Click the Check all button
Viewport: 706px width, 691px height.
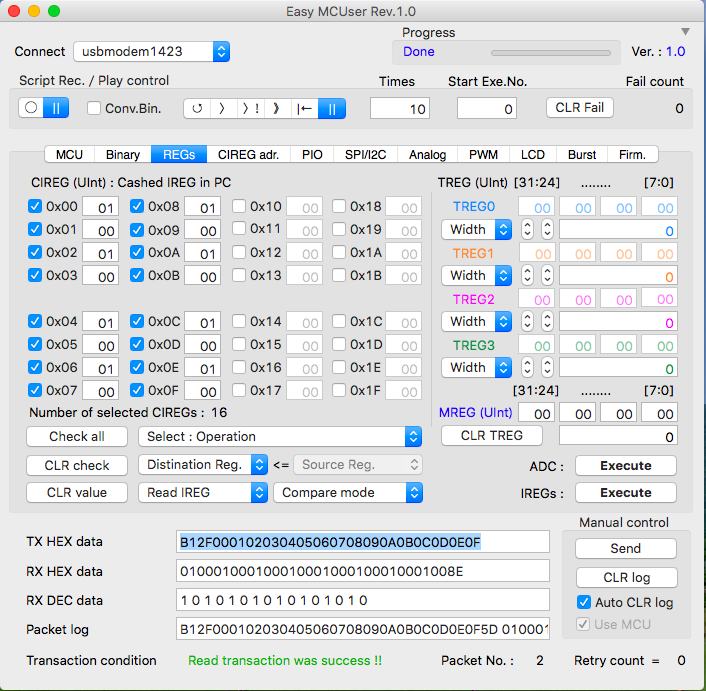click(77, 436)
